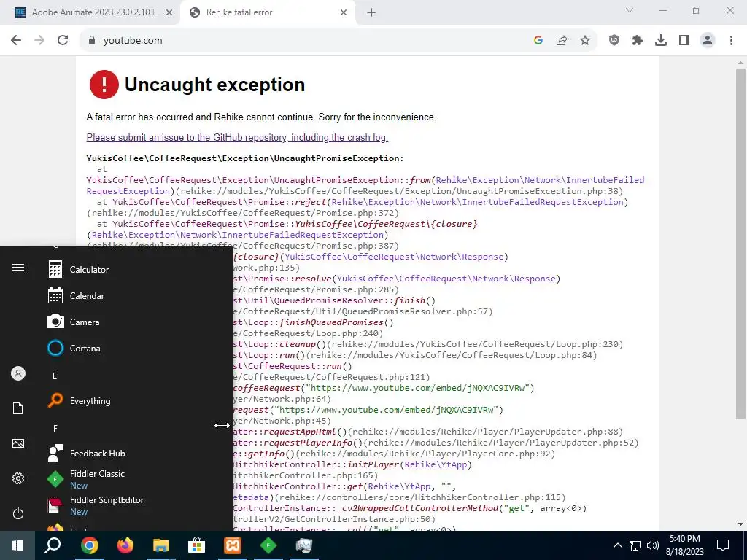Open Pictures from the Start sidebar
This screenshot has height=560, width=747.
point(18,443)
